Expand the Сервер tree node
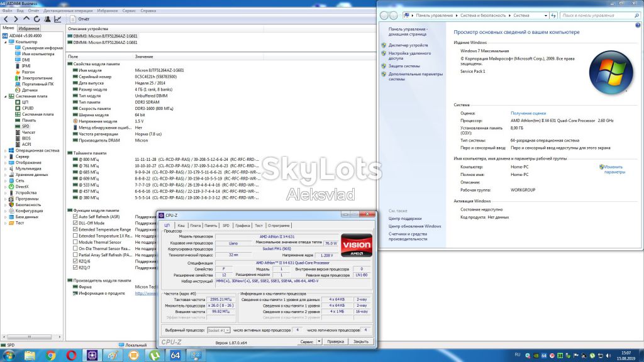This screenshot has height=362, width=644. click(x=5, y=156)
